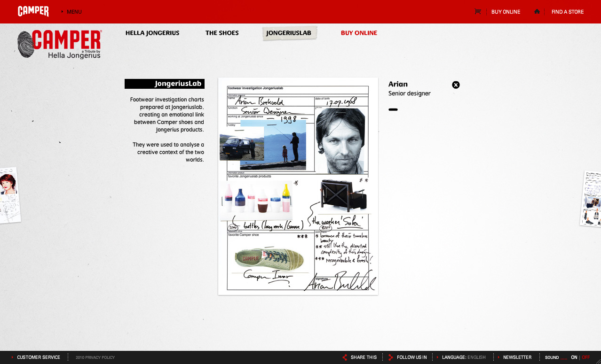The image size is (601, 364).
Task: Click the Camper logo in the red top bar
Action: click(x=33, y=11)
